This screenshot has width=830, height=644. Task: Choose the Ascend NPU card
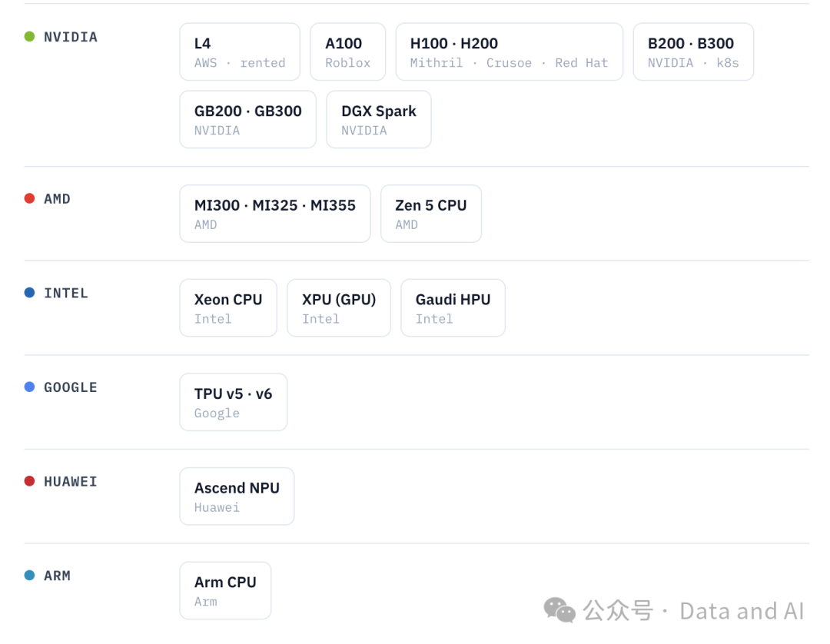coord(237,496)
